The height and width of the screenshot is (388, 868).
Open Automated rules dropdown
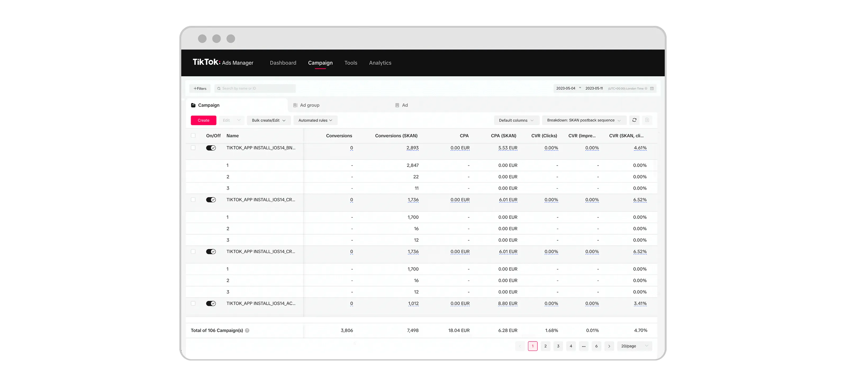[315, 120]
